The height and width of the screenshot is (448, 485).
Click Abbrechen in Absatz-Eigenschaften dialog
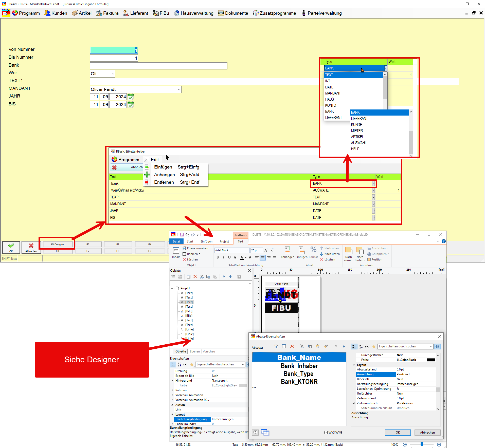click(x=427, y=433)
